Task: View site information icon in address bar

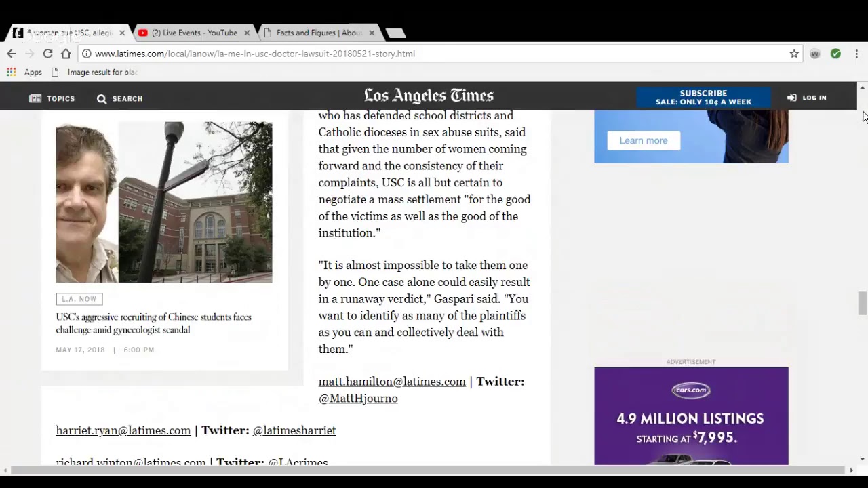Action: 87,54
